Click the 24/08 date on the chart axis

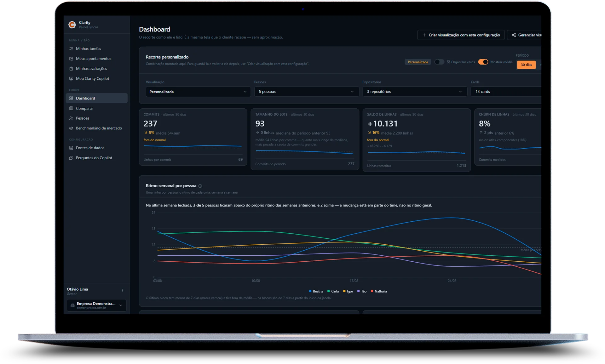click(x=452, y=281)
